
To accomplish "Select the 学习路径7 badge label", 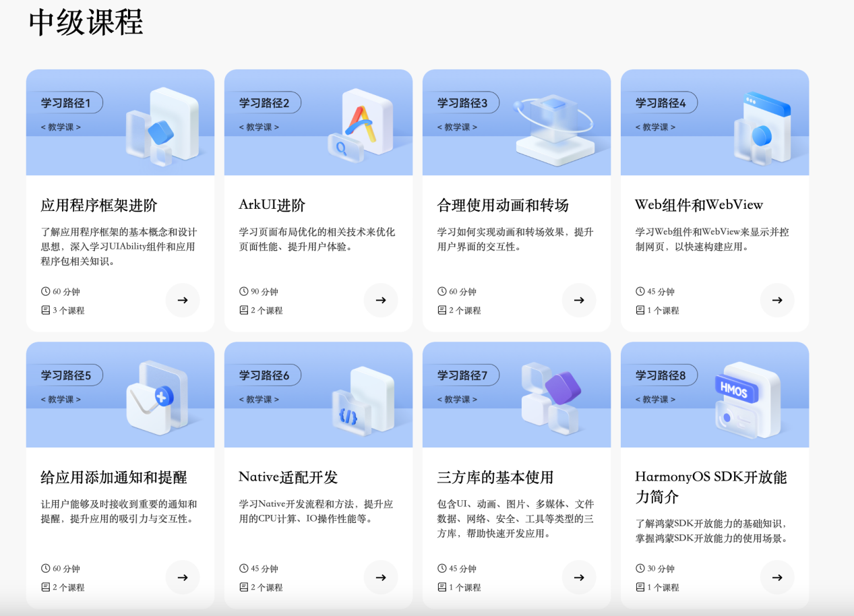I will pyautogui.click(x=463, y=375).
